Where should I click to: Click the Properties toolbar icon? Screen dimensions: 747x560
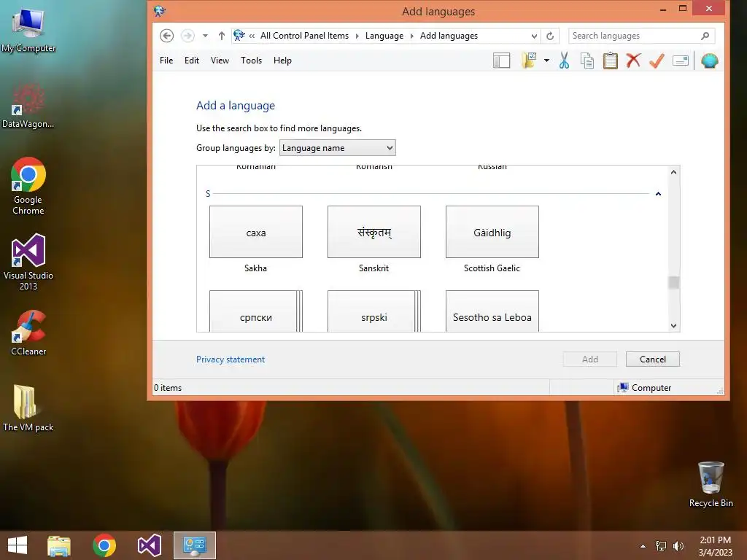pos(681,61)
